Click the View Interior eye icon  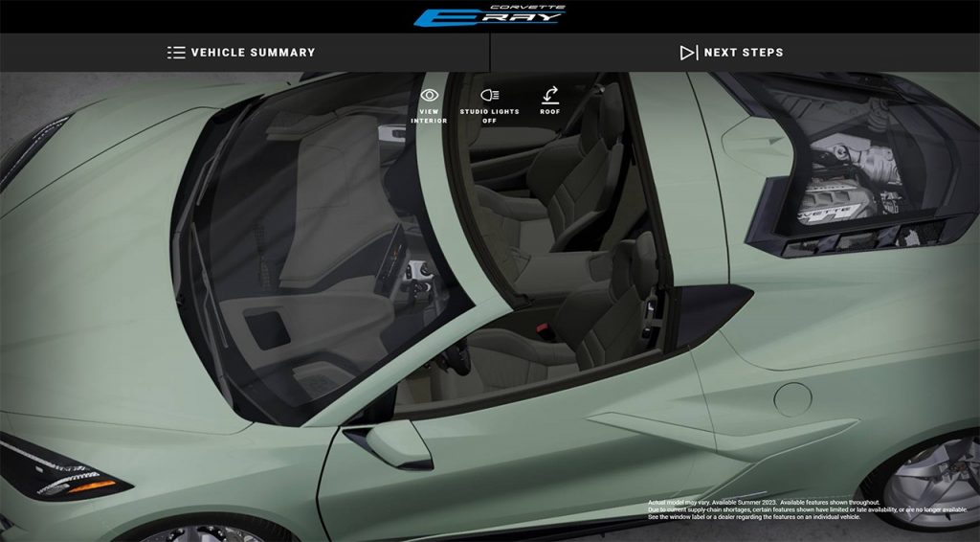click(x=430, y=95)
